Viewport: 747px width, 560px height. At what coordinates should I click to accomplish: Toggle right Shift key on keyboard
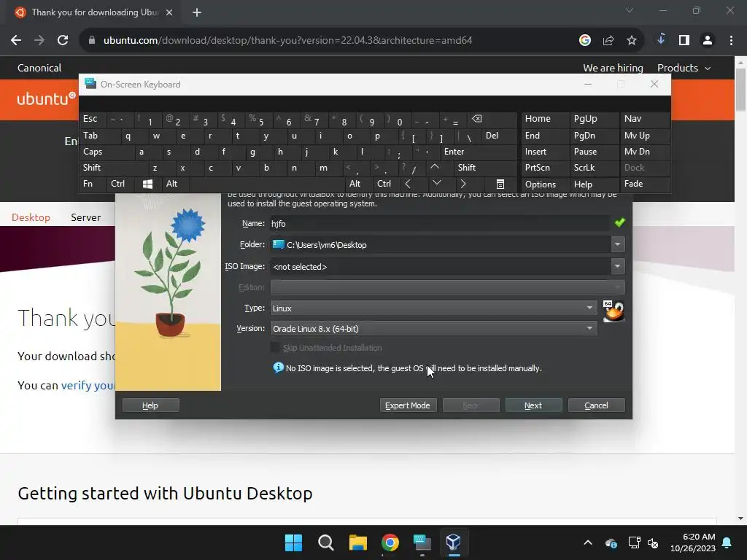485,168
